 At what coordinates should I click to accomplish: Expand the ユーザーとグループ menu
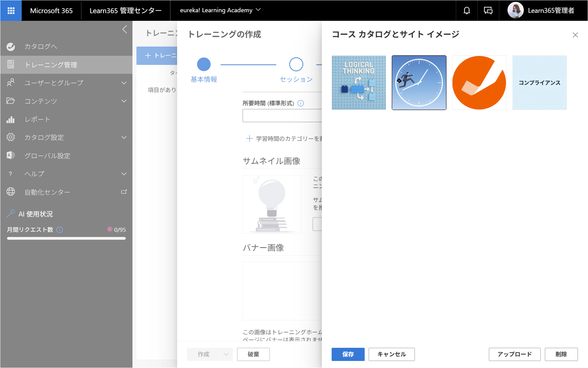pos(124,83)
